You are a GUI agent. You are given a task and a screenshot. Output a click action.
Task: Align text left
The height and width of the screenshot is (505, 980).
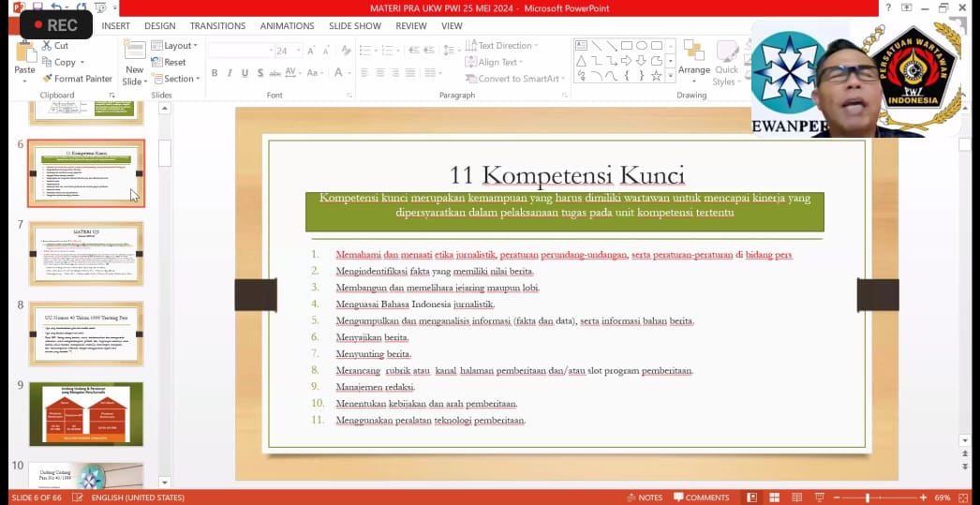365,73
